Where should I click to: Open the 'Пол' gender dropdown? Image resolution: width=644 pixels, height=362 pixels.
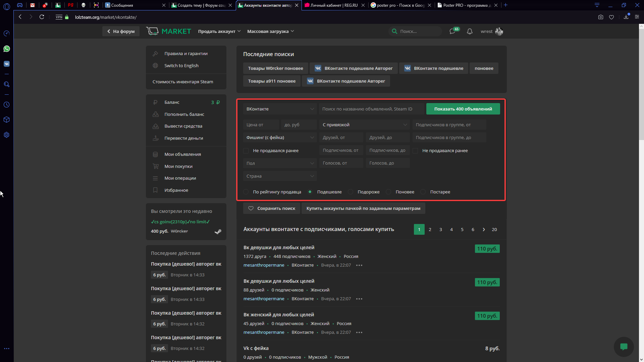280,163
